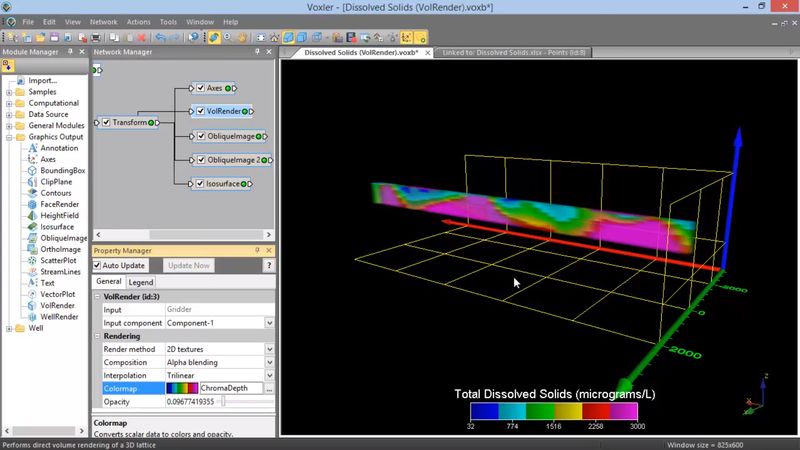Open the Property Manager help button
Image resolution: width=800 pixels, height=450 pixels.
click(x=268, y=265)
